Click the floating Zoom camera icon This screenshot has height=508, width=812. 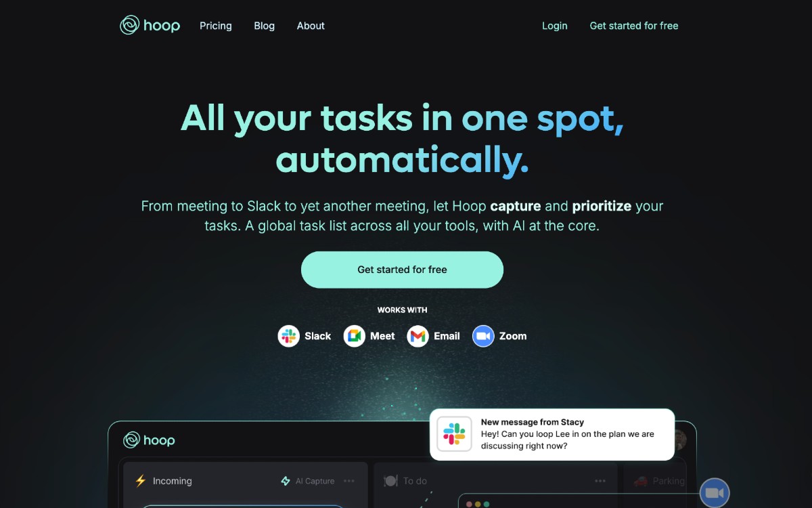715,493
